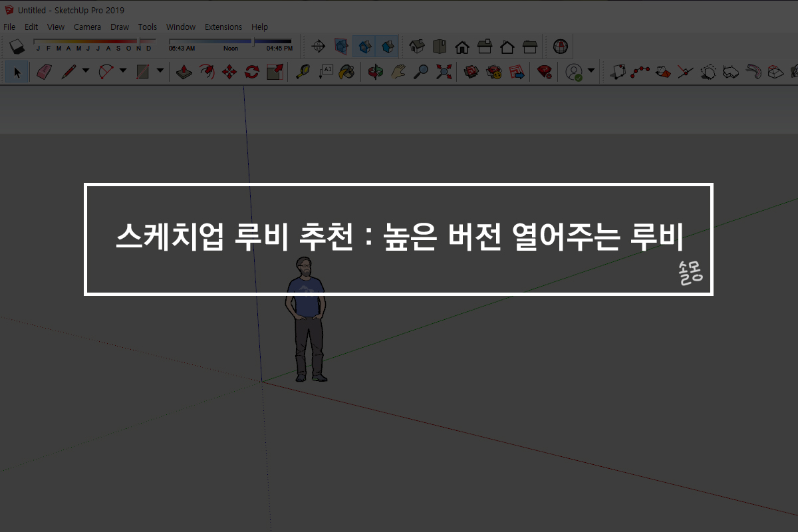Screen dimensions: 798x532
Task: Pick the Eraser tool
Action: pyautogui.click(x=44, y=72)
